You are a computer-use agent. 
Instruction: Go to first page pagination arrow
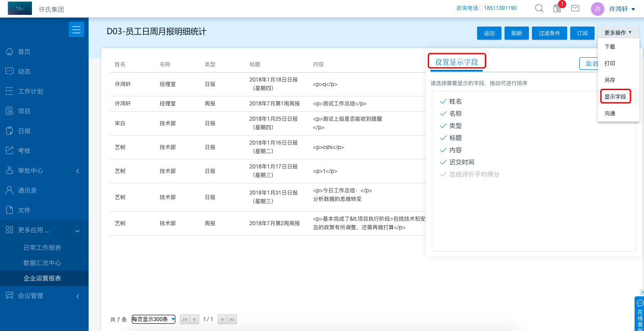(184, 319)
